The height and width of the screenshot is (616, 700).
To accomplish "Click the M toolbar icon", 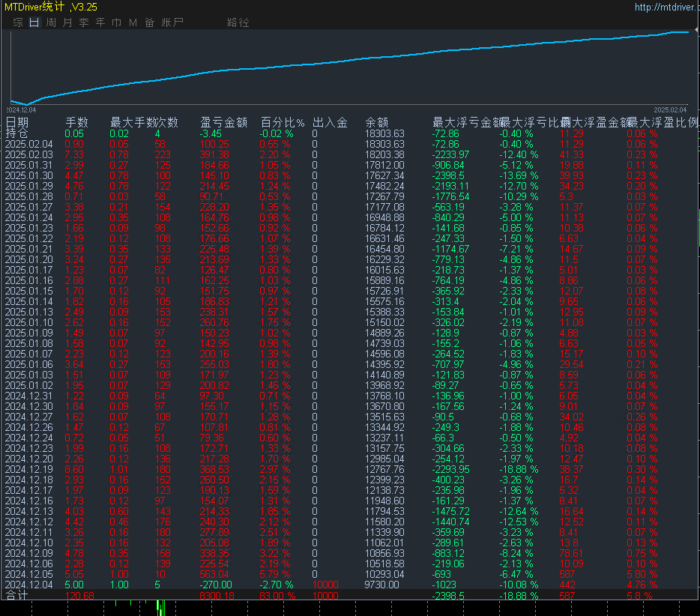I will pos(132,22).
